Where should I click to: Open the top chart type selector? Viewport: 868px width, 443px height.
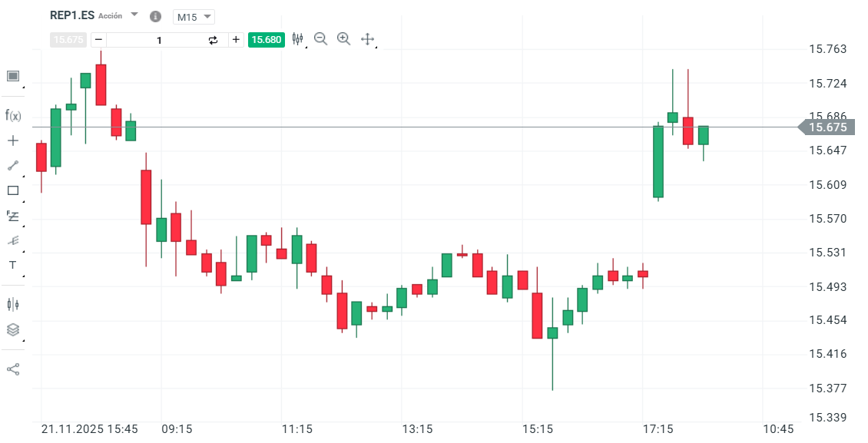click(297, 39)
